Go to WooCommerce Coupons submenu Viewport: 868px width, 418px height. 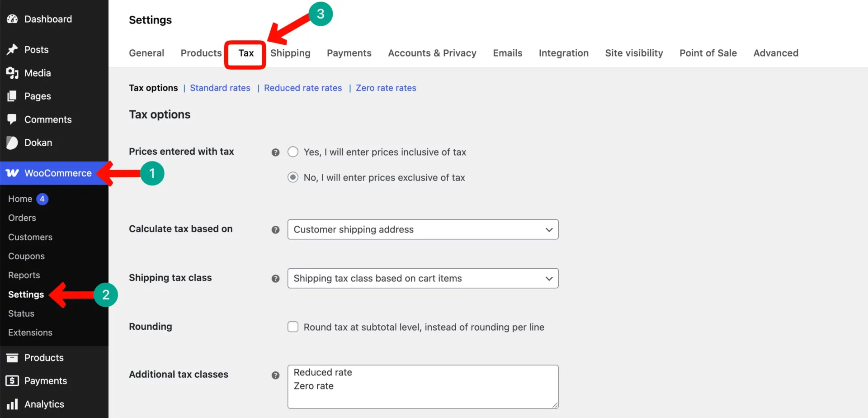26,256
